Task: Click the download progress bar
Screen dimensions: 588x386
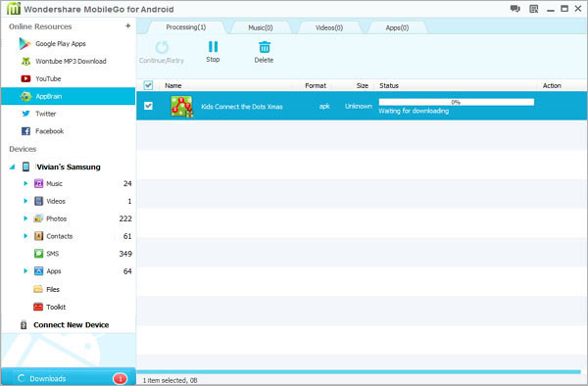Action: click(x=457, y=102)
